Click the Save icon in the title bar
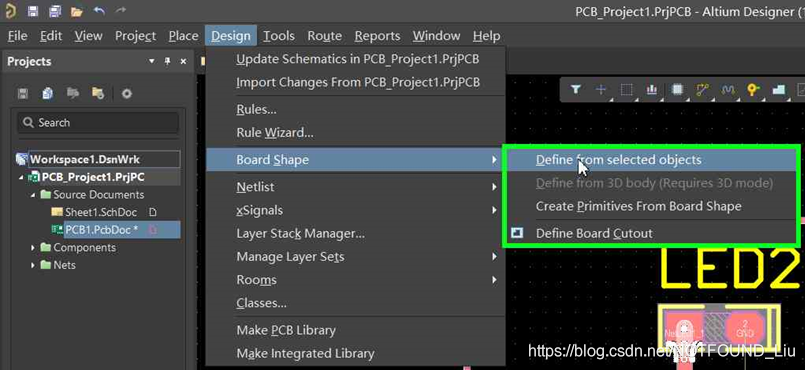Viewport: 805px width, 370px height. 33,11
